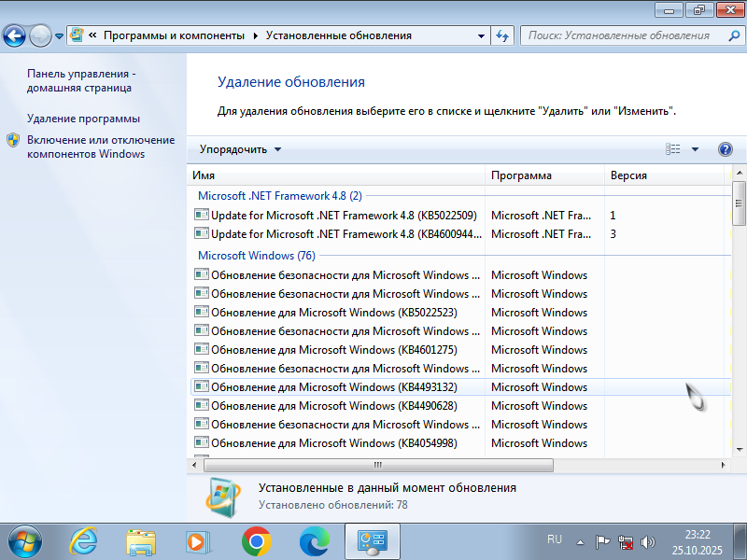Click the Back navigation arrow button

click(x=15, y=35)
